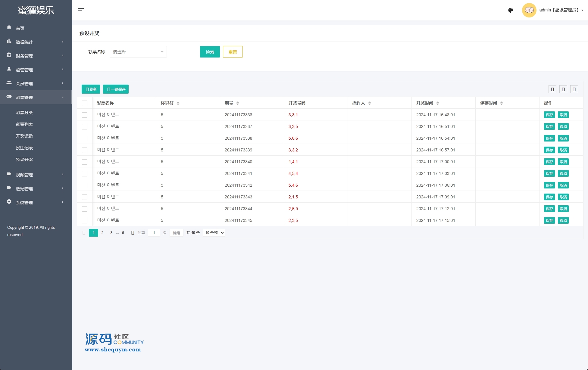Sort table by 开奖时间 sort arrows

point(438,103)
